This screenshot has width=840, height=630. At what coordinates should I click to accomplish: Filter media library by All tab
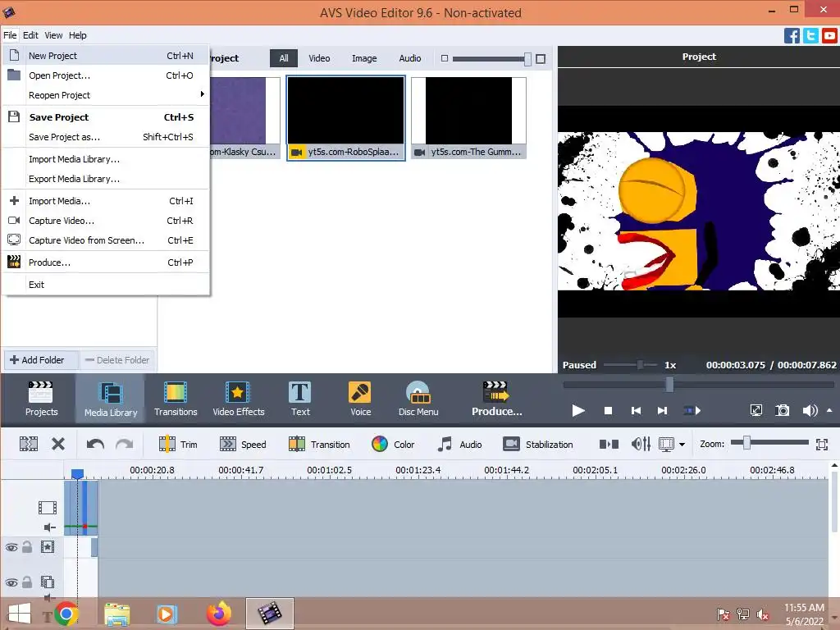tap(283, 58)
